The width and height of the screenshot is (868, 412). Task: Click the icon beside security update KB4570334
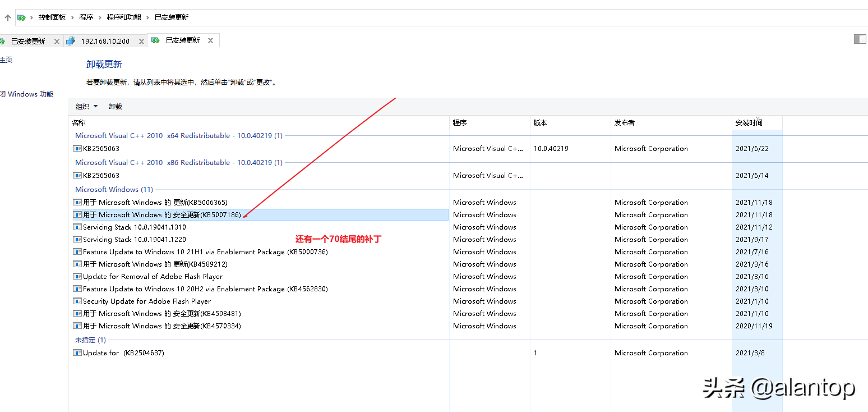click(x=77, y=326)
